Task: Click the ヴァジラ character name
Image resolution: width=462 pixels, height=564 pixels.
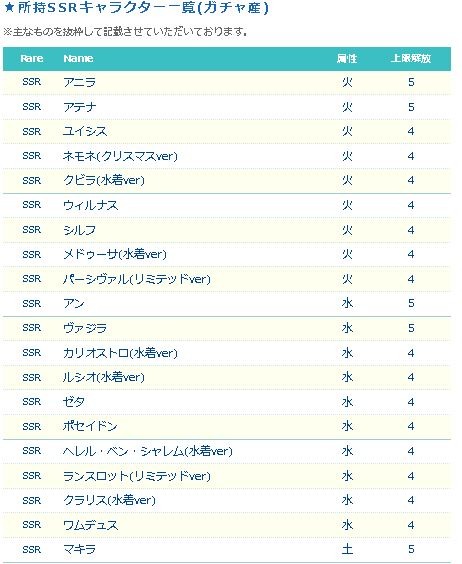Action: click(85, 328)
